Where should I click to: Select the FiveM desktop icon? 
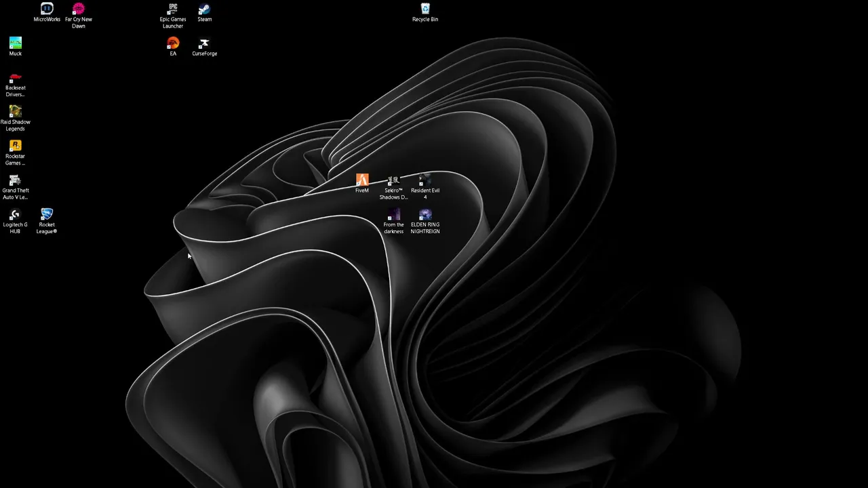[362, 184]
